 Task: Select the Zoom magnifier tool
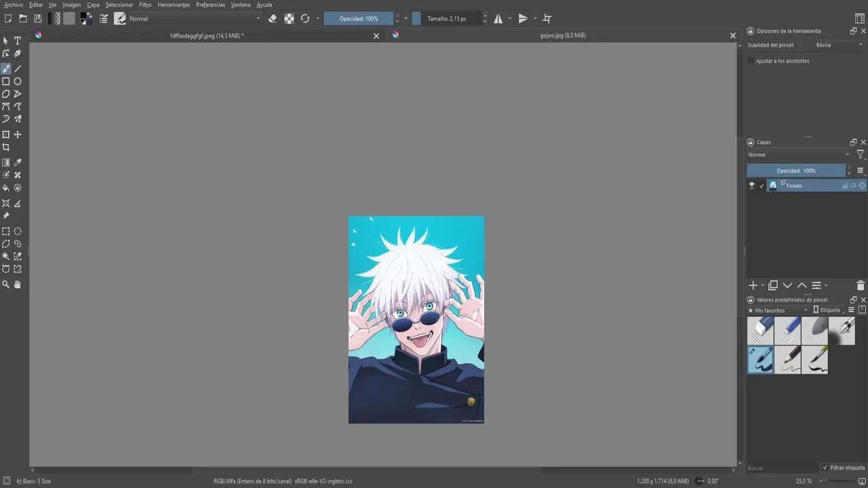coord(6,285)
